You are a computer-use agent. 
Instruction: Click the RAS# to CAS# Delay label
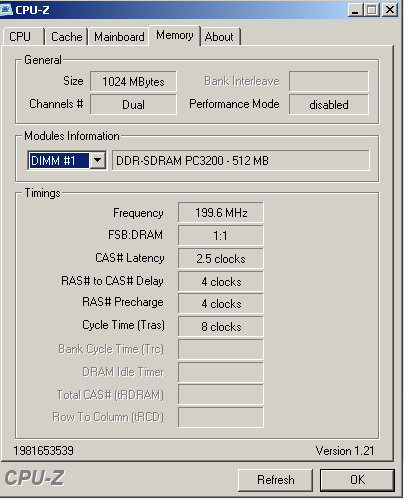pyautogui.click(x=112, y=281)
